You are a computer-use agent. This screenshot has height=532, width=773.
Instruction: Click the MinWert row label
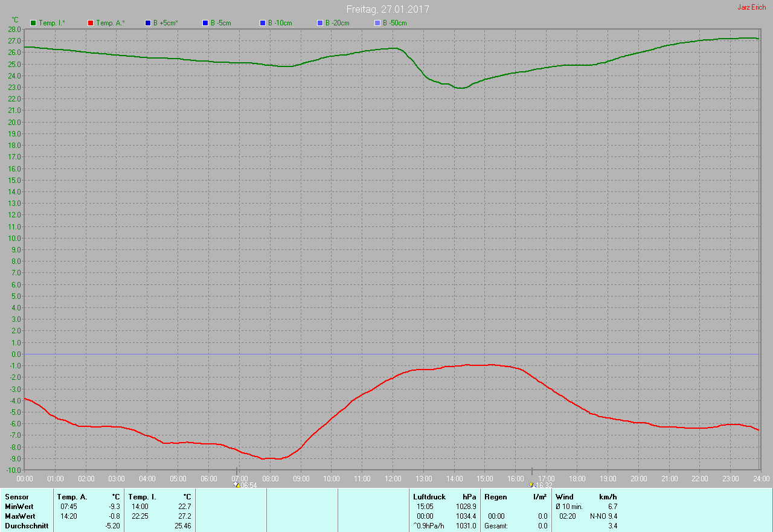point(19,507)
